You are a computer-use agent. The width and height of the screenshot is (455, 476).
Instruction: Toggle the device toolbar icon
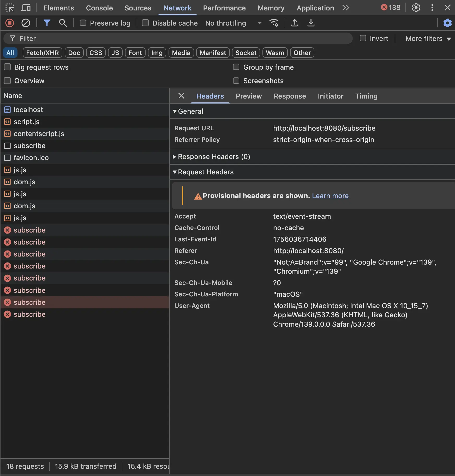(x=26, y=8)
